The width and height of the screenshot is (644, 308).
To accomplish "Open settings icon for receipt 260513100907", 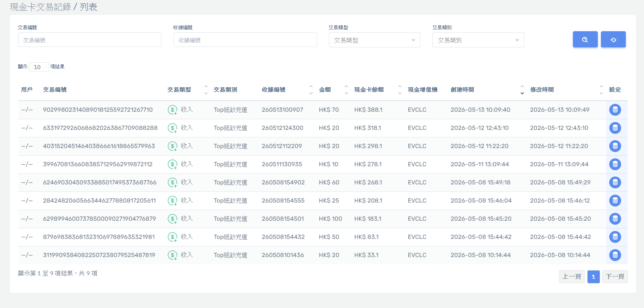I will (615, 110).
